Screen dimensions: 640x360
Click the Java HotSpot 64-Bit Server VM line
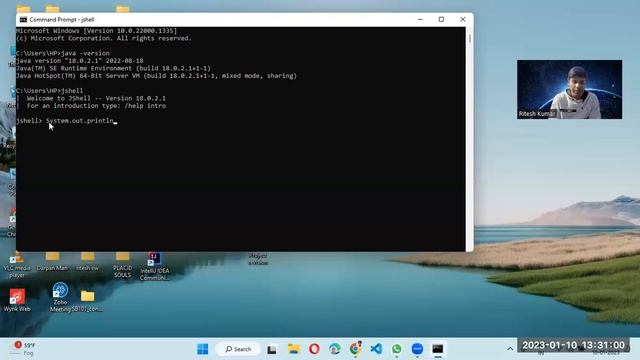point(156,76)
